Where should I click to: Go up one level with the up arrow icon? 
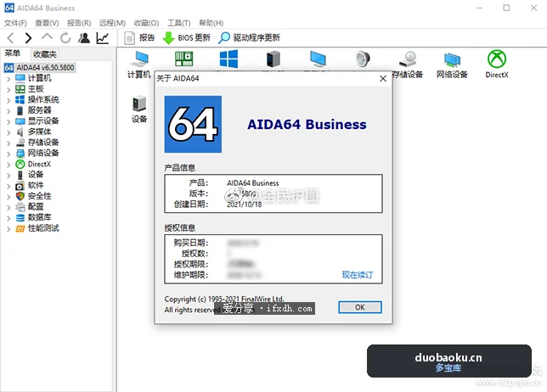click(47, 37)
